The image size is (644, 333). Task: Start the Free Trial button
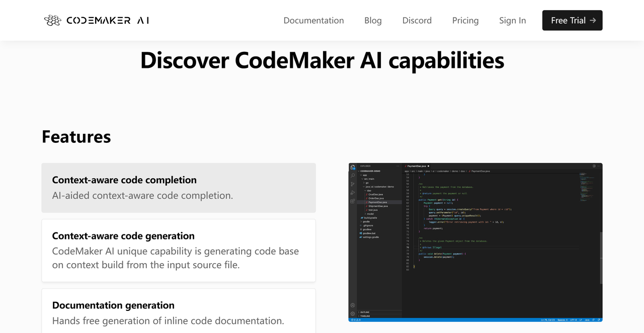click(x=572, y=20)
